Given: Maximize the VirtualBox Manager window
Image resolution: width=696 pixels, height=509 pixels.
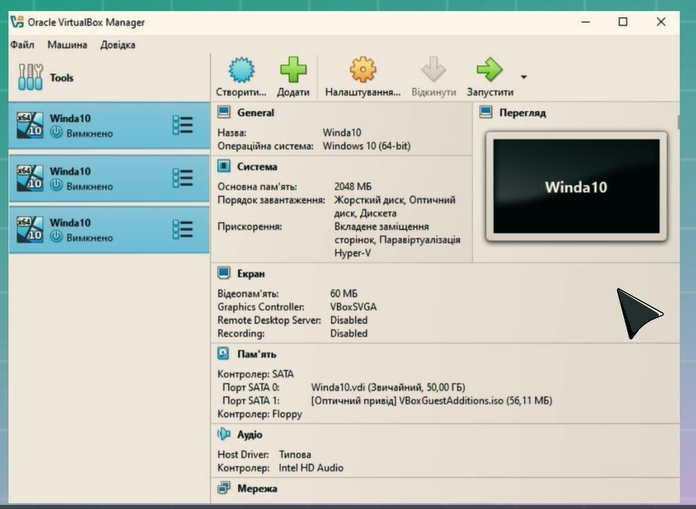Looking at the screenshot, I should [x=623, y=22].
